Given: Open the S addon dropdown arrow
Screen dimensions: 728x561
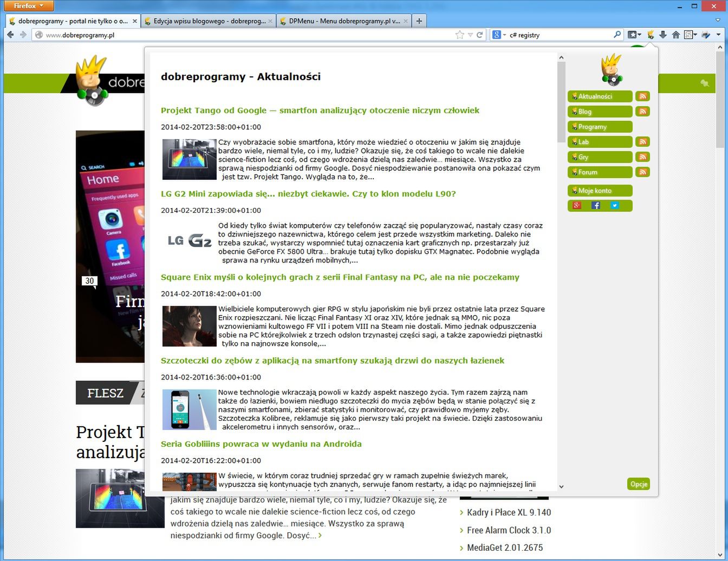Looking at the screenshot, I should tap(695, 35).
